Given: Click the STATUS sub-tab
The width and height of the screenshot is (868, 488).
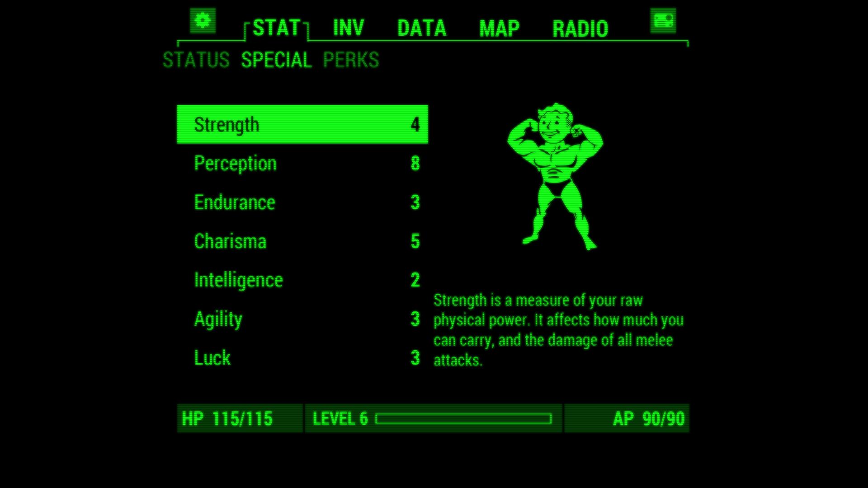Looking at the screenshot, I should click(197, 59).
